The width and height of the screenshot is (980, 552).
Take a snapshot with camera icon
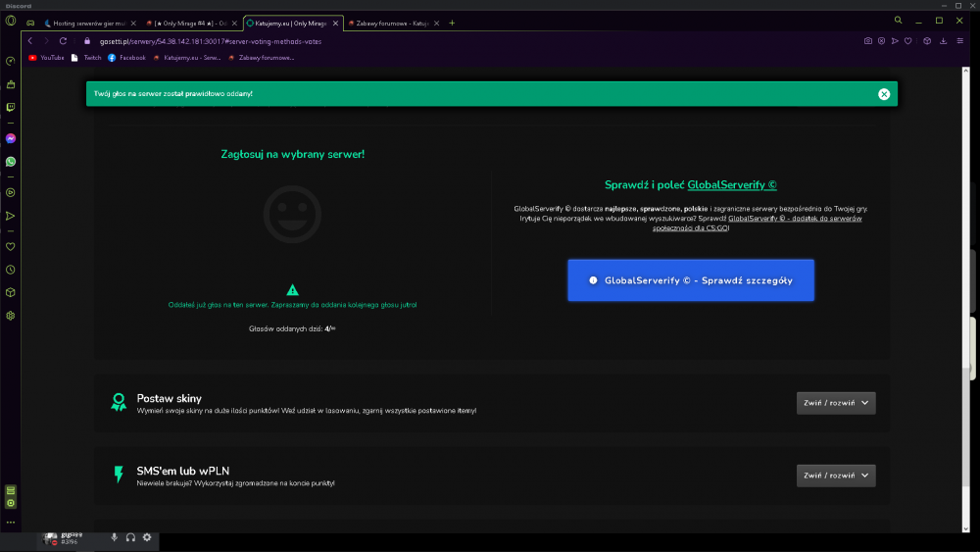click(868, 41)
